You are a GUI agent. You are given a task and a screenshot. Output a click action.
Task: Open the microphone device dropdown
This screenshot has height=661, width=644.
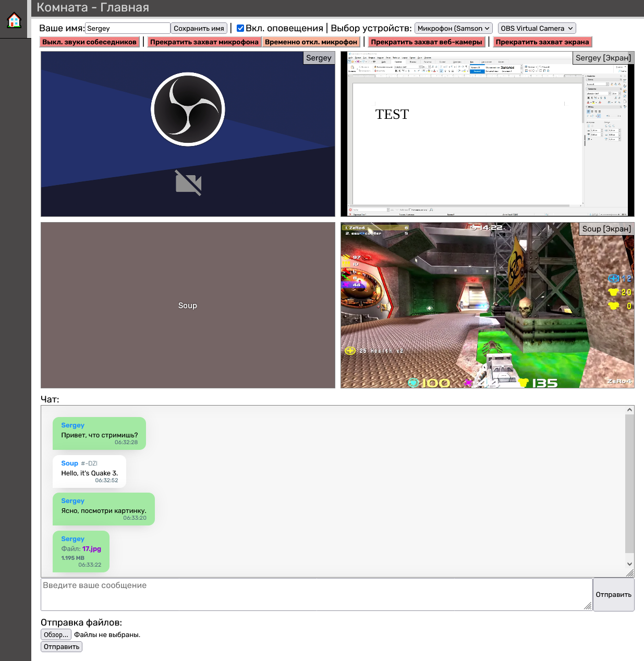(x=454, y=28)
